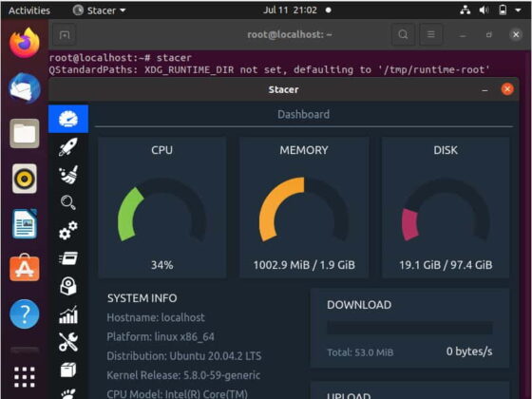Click Total: 53.0 MiB download text

360,352
